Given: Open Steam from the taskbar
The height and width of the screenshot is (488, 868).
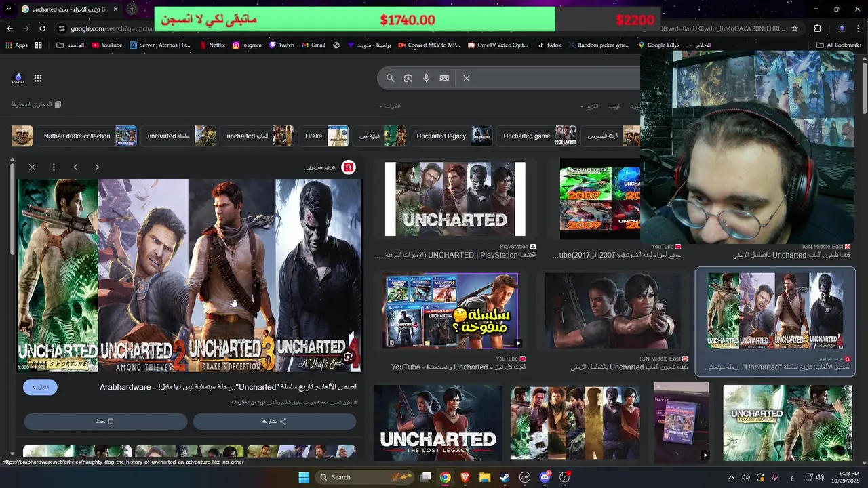Looking at the screenshot, I should tap(505, 477).
